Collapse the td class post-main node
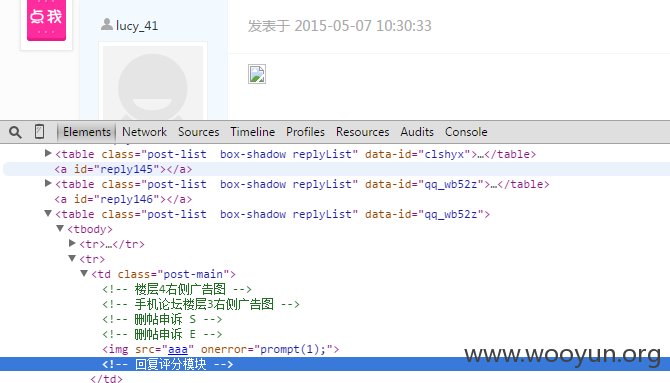Viewport: 670px width, 383px height. tap(84, 274)
